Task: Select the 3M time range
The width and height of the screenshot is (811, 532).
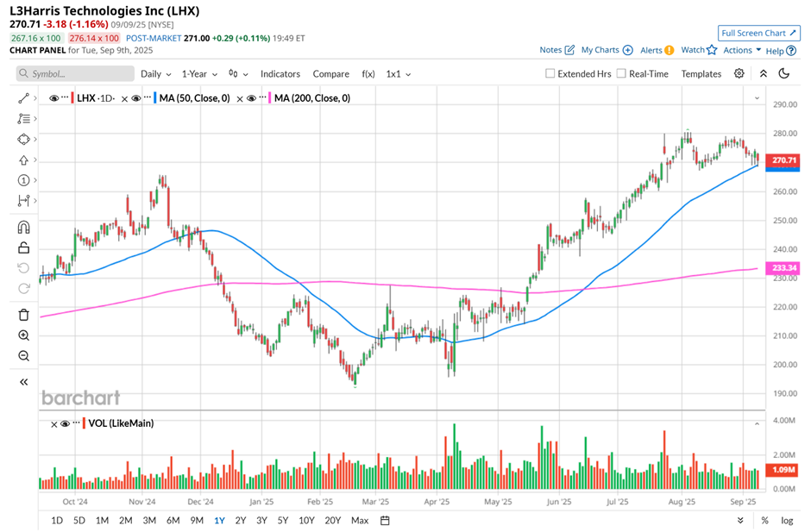Action: point(149,520)
